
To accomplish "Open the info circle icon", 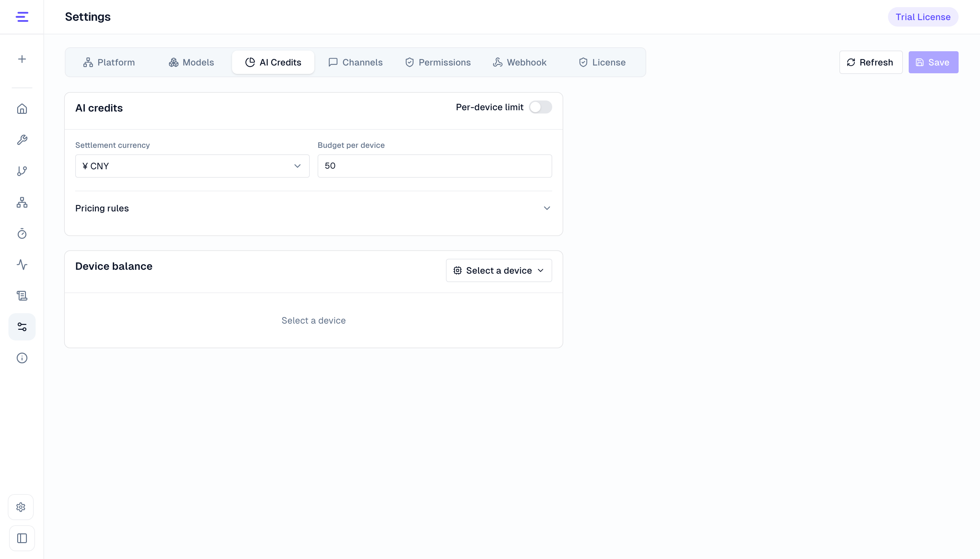I will (22, 358).
